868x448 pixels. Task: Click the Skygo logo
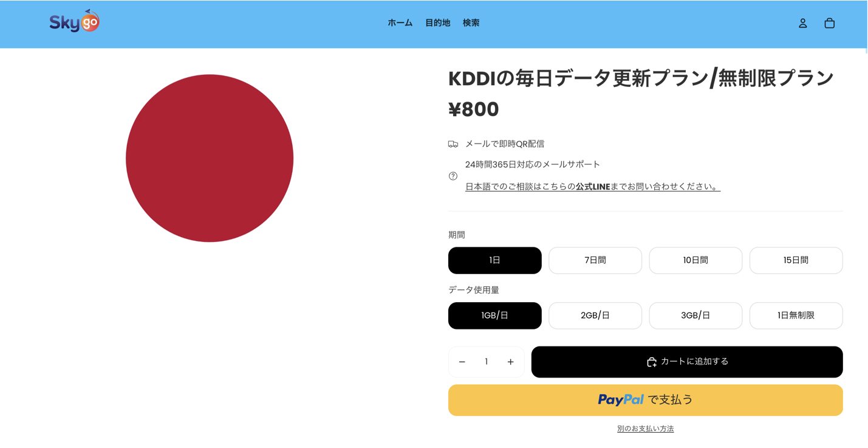coord(74,22)
